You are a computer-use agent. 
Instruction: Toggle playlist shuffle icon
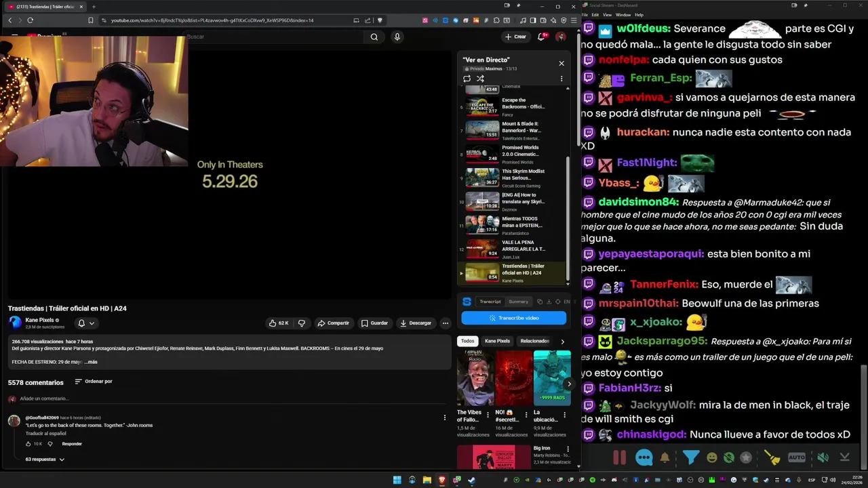(480, 79)
